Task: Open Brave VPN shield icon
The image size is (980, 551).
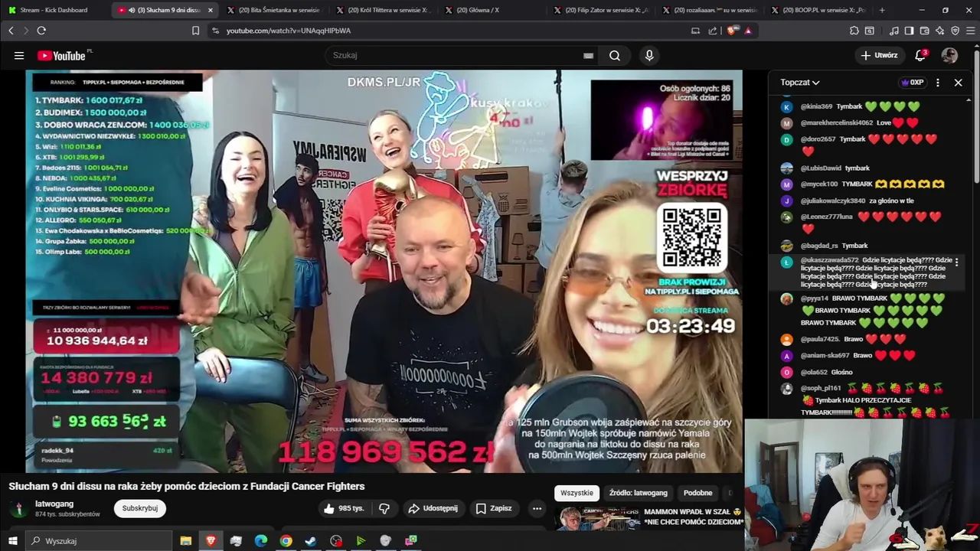Action: click(955, 31)
